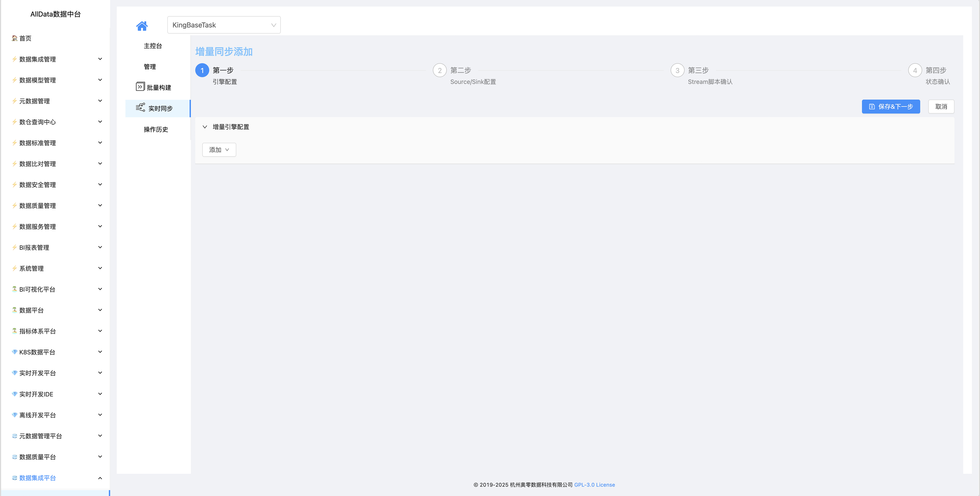Click the blue home icon

pyautogui.click(x=142, y=26)
